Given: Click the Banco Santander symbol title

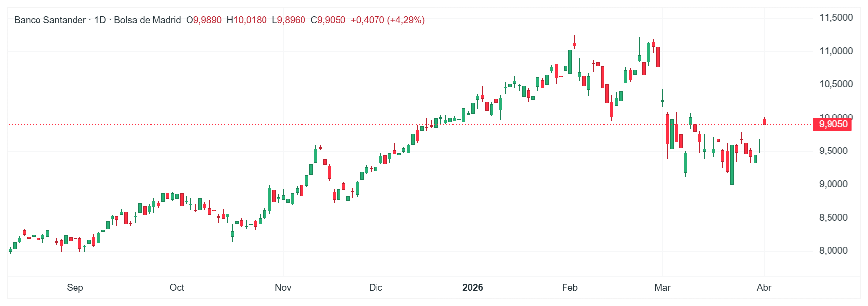Looking at the screenshot, I should coord(50,20).
